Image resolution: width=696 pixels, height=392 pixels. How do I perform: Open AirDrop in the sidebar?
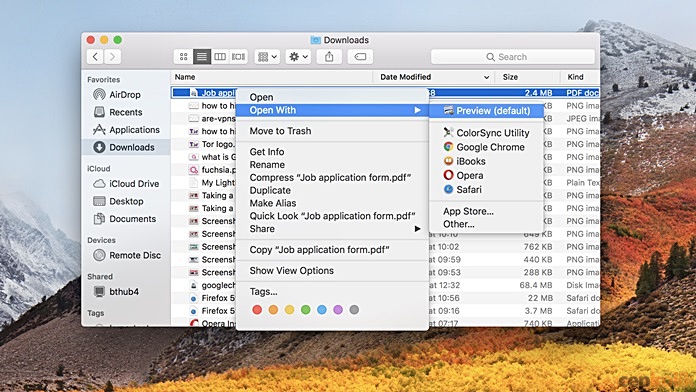coord(117,95)
